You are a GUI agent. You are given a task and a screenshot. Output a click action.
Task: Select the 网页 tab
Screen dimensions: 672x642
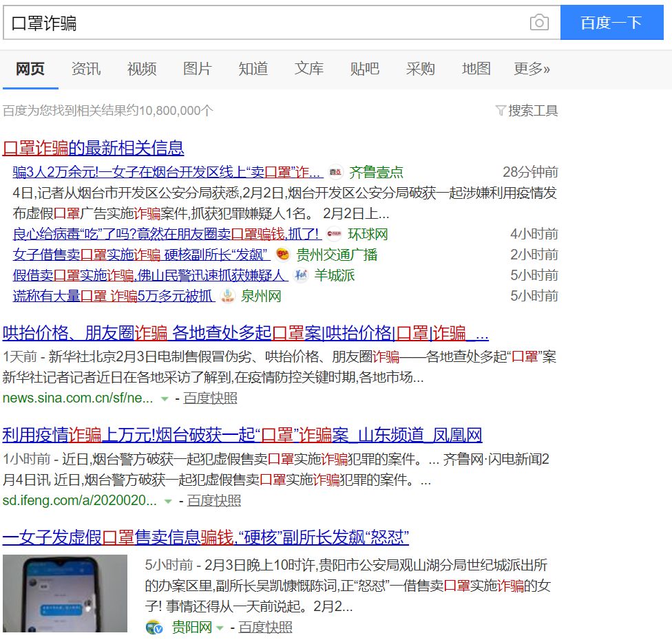pos(30,69)
